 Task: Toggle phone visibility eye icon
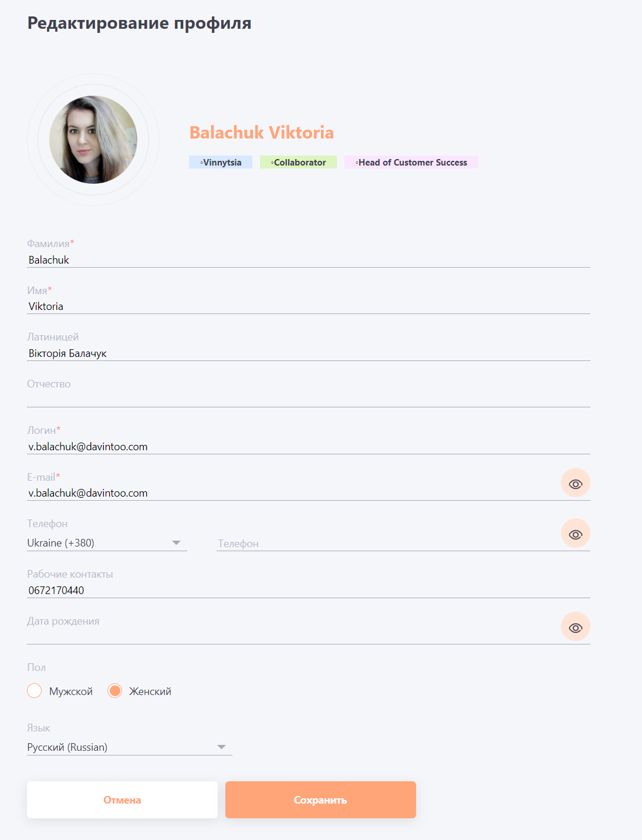575,534
